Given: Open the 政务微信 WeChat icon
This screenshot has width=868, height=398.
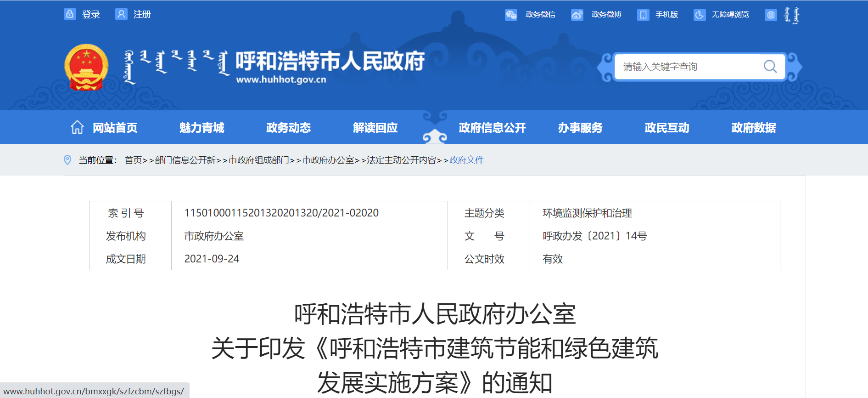Looking at the screenshot, I should (x=511, y=15).
